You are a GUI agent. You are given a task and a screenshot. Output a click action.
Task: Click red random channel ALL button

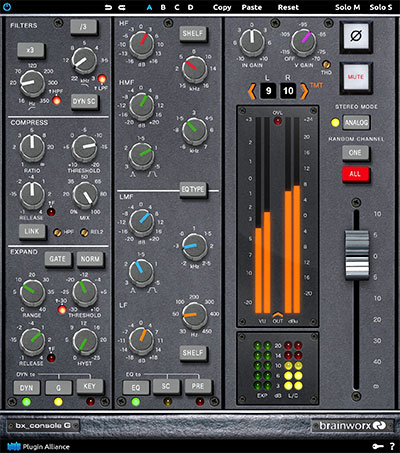point(355,174)
